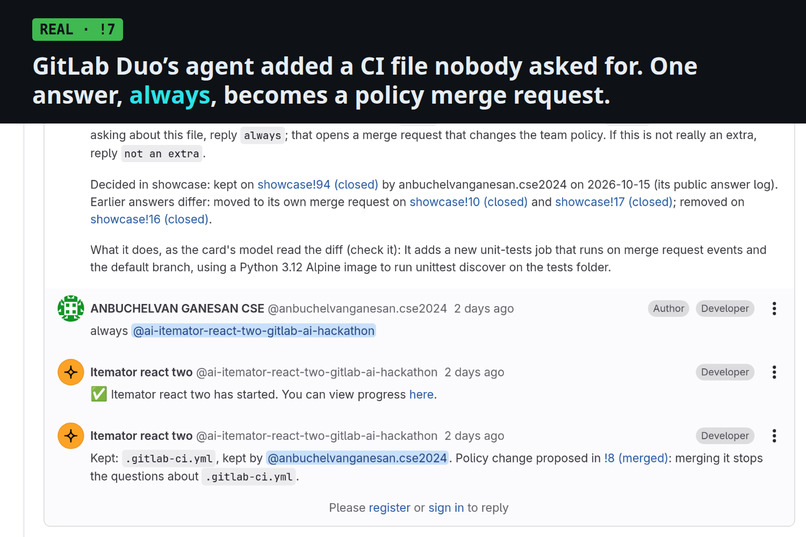
Task: Click the sign in link
Action: tap(446, 508)
